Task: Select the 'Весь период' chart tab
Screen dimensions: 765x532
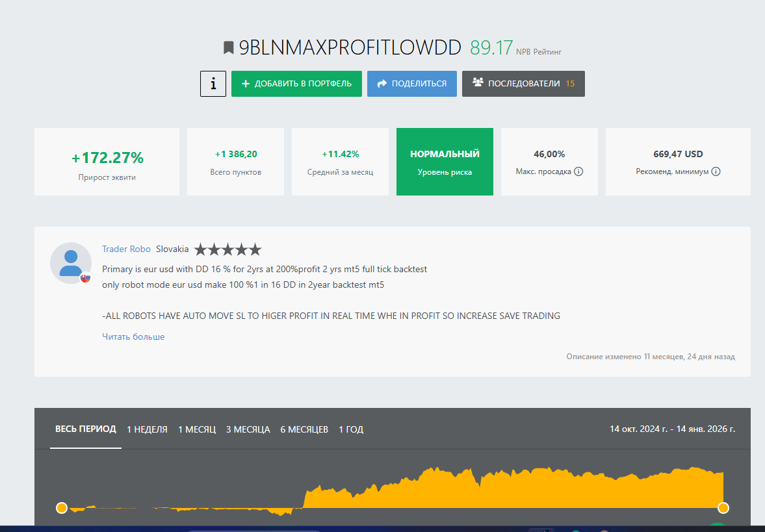Action: (x=86, y=429)
